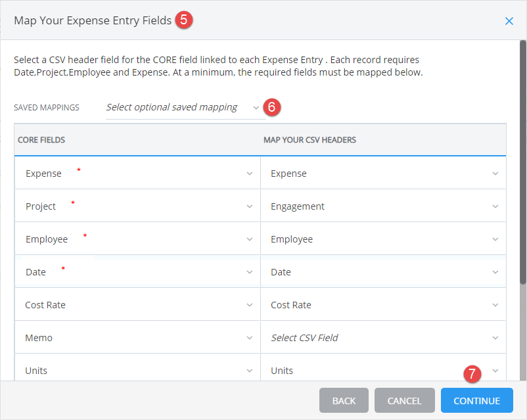Click the MAP YOUR CSV HEADERS column header
This screenshot has height=420, width=527.
coord(309,140)
